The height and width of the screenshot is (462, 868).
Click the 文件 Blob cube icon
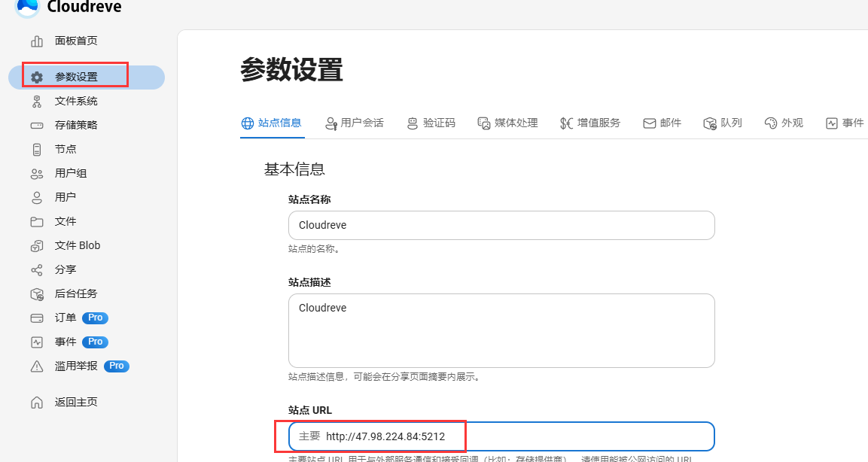37,245
